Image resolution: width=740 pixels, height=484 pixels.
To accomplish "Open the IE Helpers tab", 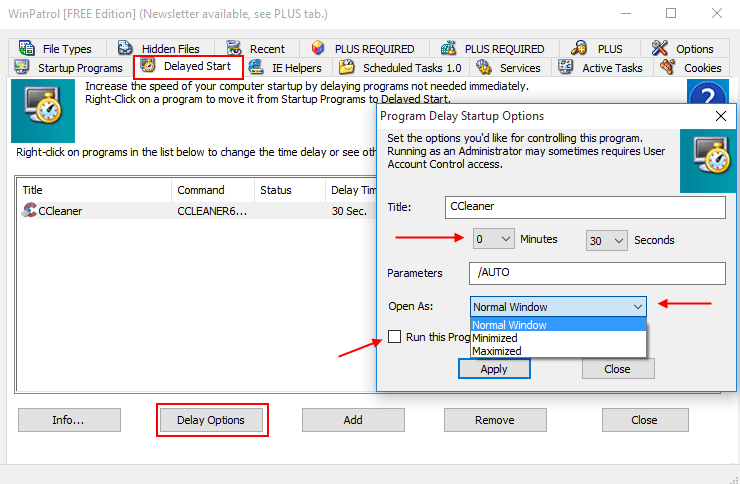I will (287, 68).
